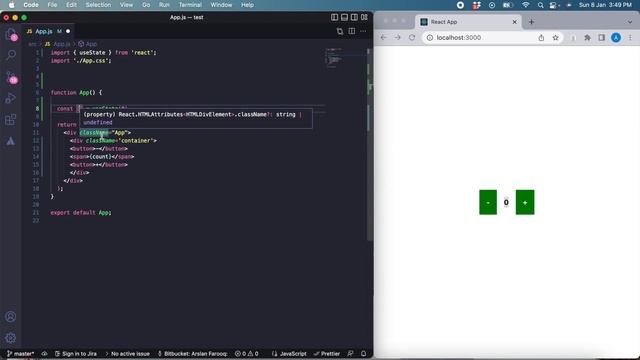The width and height of the screenshot is (640, 360).
Task: Click the editor vertical scrollbar
Action: tap(369, 143)
